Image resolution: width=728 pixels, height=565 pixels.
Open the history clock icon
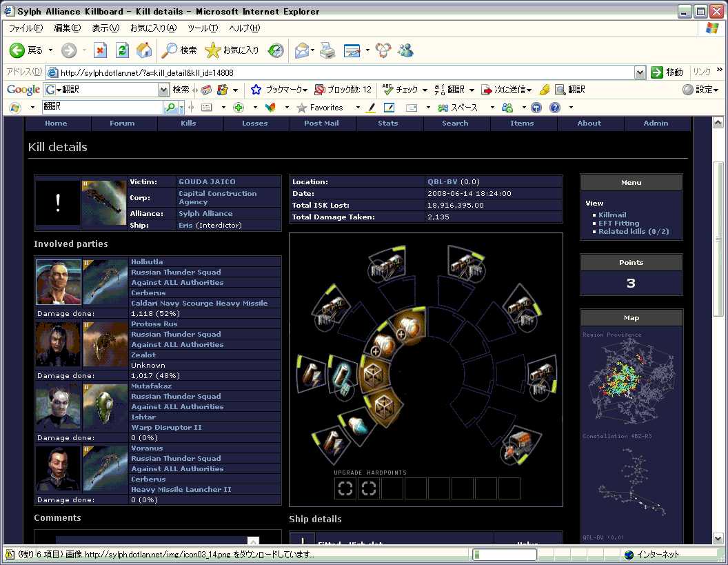[x=276, y=50]
